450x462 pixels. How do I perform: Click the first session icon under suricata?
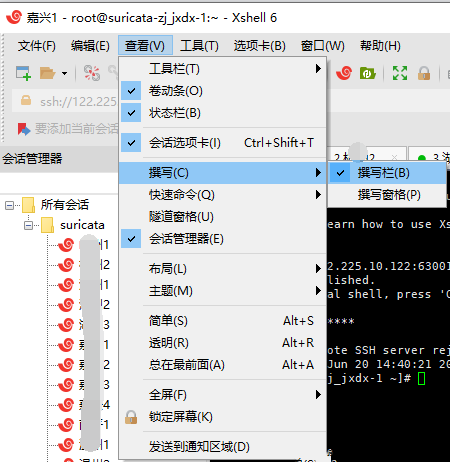(66, 245)
